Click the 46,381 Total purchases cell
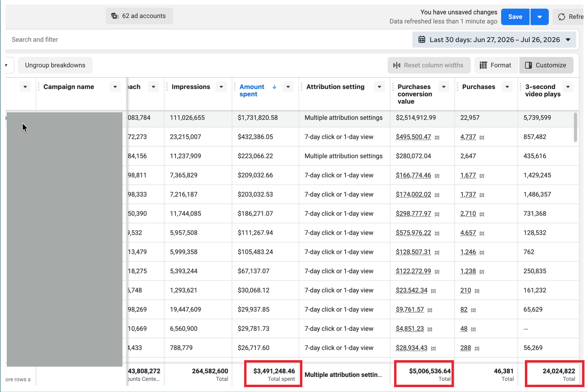588x392 pixels. pos(486,374)
